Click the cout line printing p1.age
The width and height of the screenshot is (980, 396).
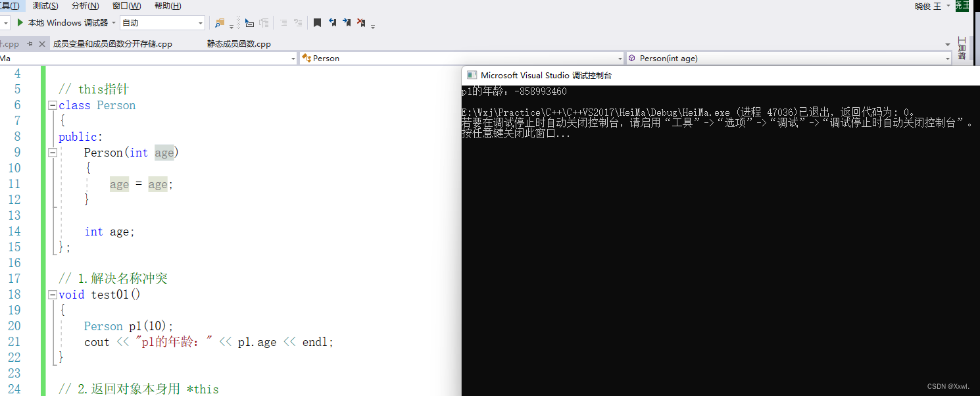click(209, 342)
